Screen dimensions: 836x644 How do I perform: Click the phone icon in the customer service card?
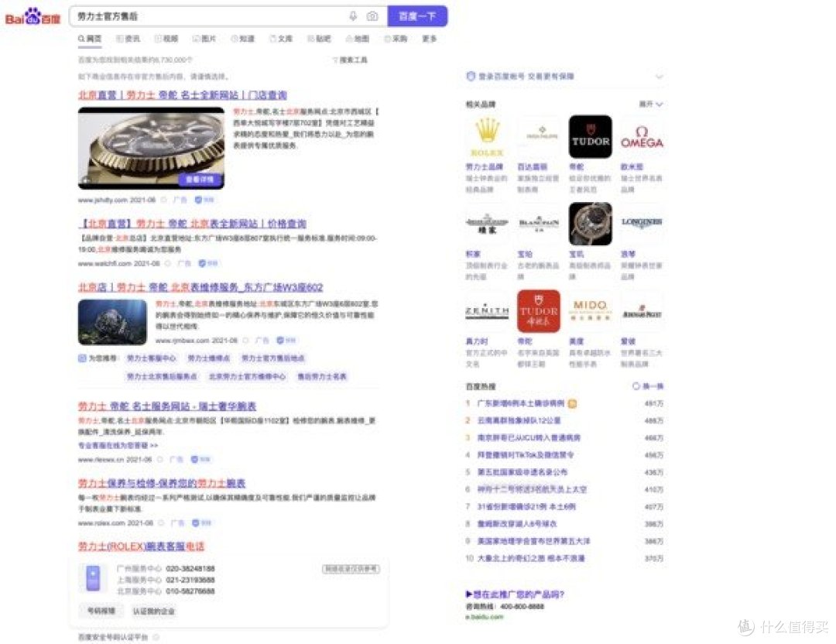[94, 578]
